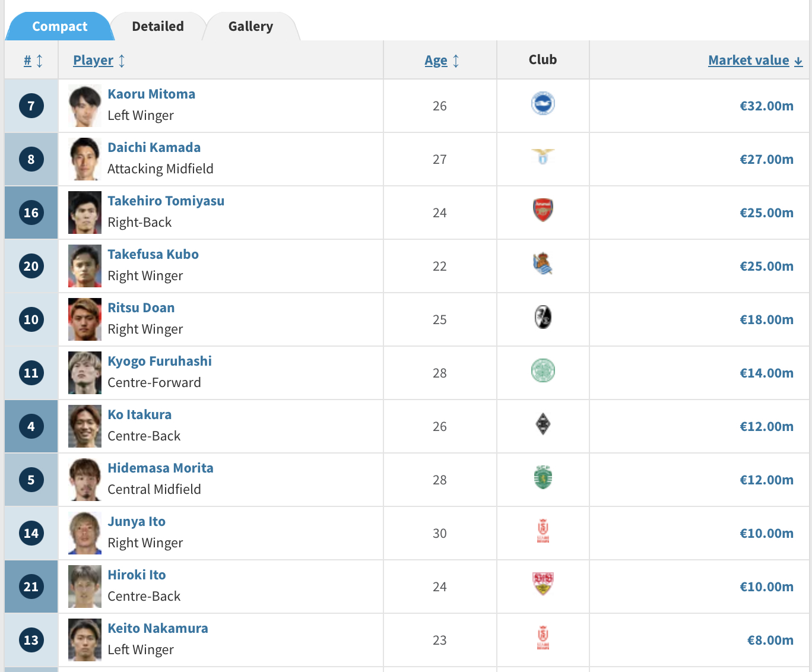Open Kaoru Mitoma's player profile link
The width and height of the screenshot is (812, 672).
pos(151,94)
